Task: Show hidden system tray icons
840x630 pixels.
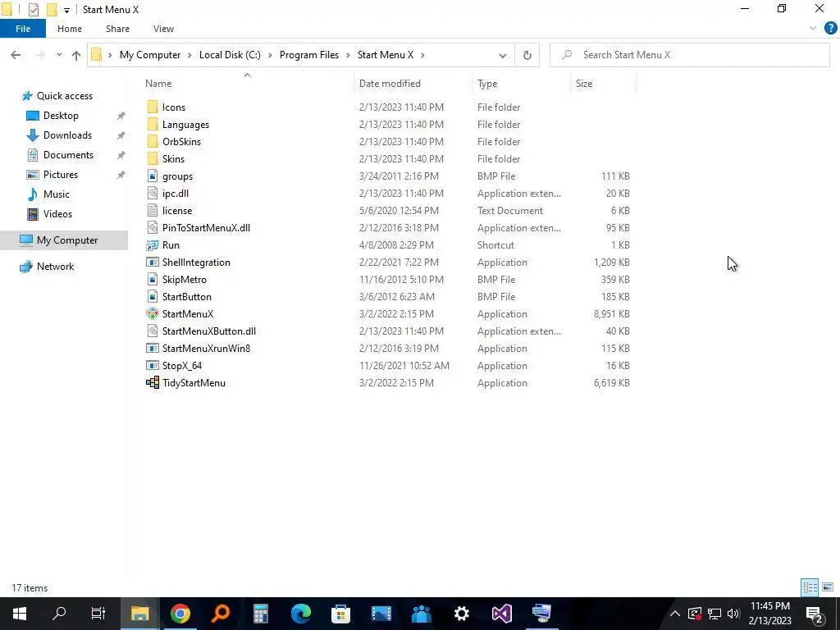Action: point(675,614)
